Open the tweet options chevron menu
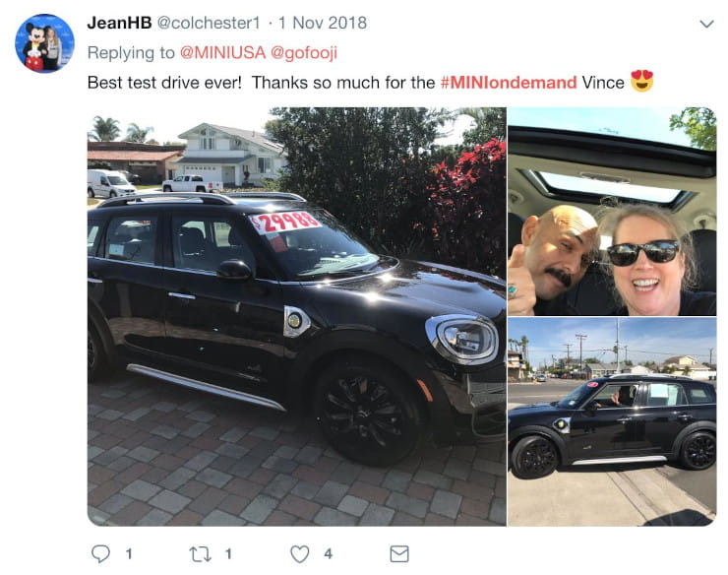The width and height of the screenshot is (728, 575). point(706,24)
